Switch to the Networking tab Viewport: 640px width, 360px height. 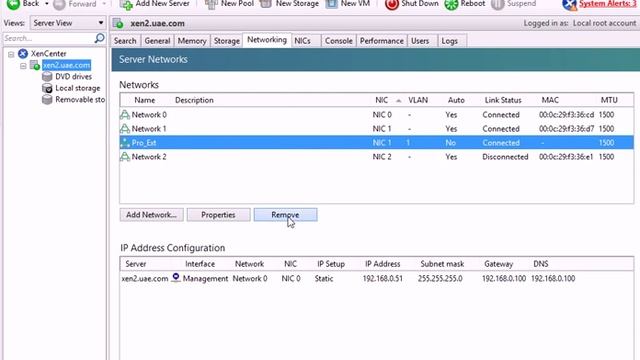(x=267, y=40)
